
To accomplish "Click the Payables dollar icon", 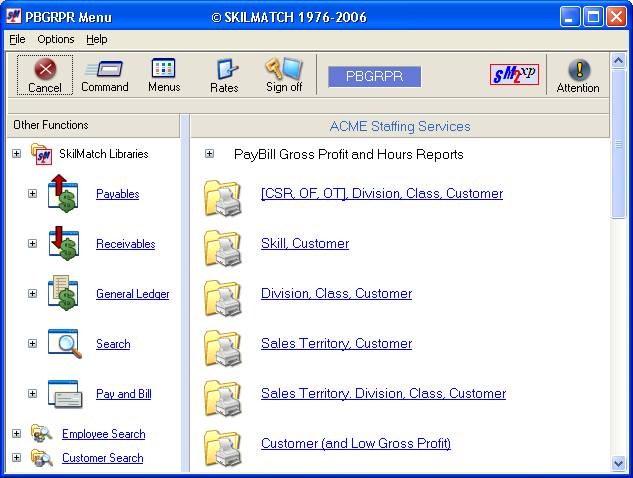I will click(63, 193).
